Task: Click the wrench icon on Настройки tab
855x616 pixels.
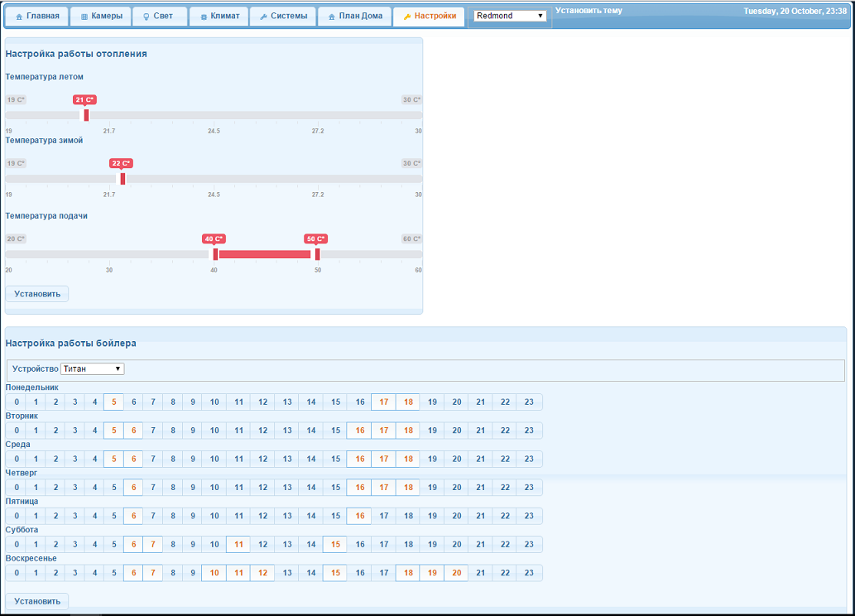Action: pos(406,17)
